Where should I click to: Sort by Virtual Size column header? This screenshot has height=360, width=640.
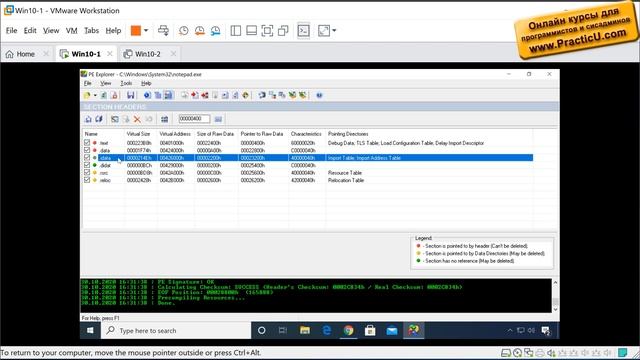[x=140, y=134]
